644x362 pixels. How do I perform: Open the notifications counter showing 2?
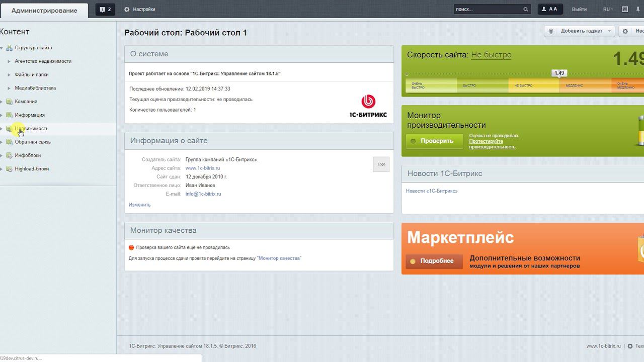pyautogui.click(x=105, y=10)
